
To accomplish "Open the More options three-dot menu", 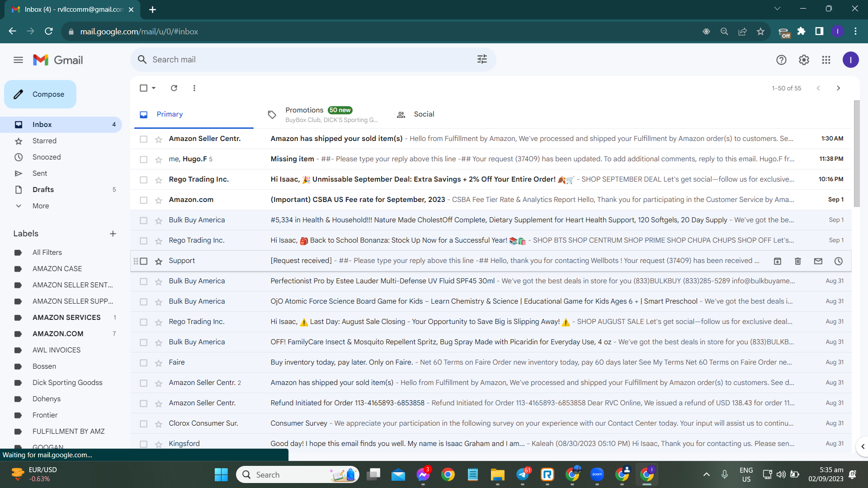I will (194, 88).
